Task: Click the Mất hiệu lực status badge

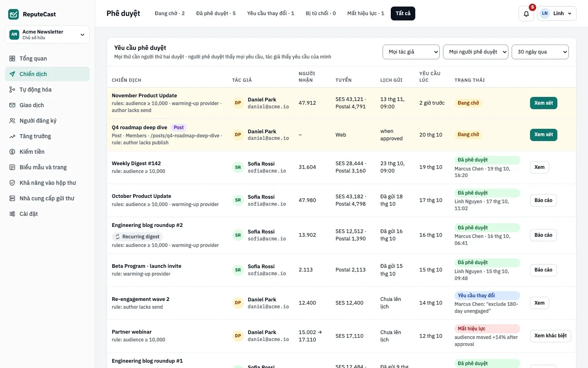Action: [x=487, y=329]
